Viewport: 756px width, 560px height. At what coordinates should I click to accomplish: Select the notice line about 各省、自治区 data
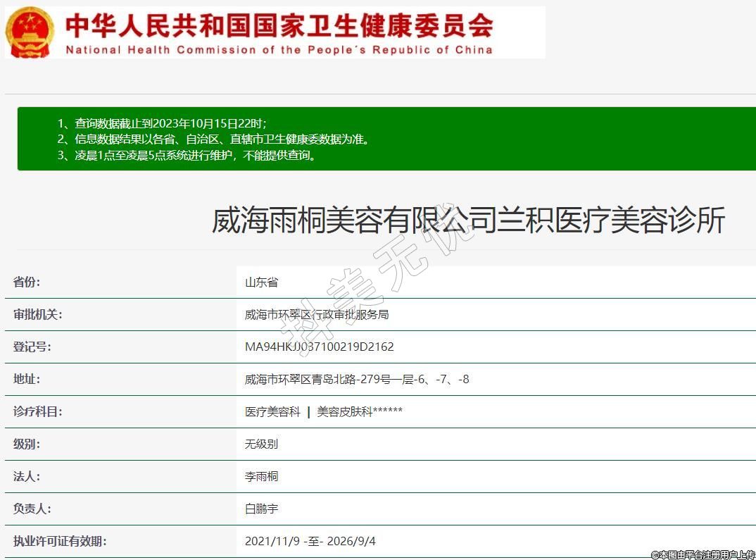pos(213,139)
